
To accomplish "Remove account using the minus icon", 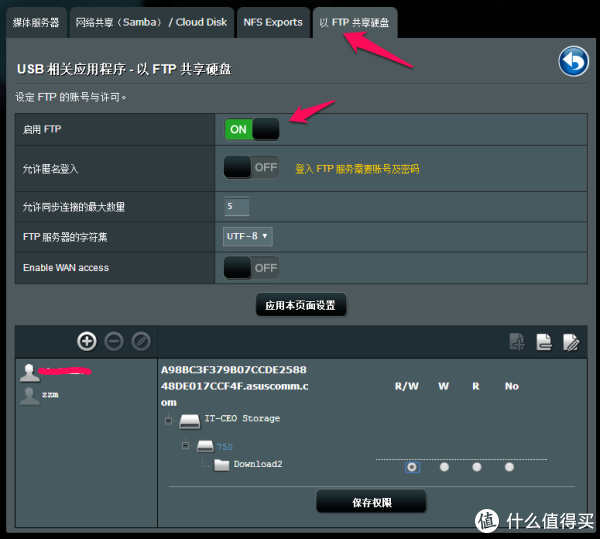I will pyautogui.click(x=114, y=341).
